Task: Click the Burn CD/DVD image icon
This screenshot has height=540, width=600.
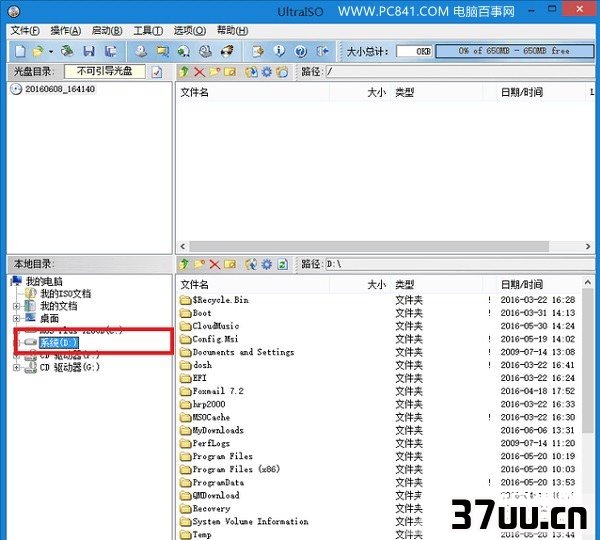Action: [227, 51]
